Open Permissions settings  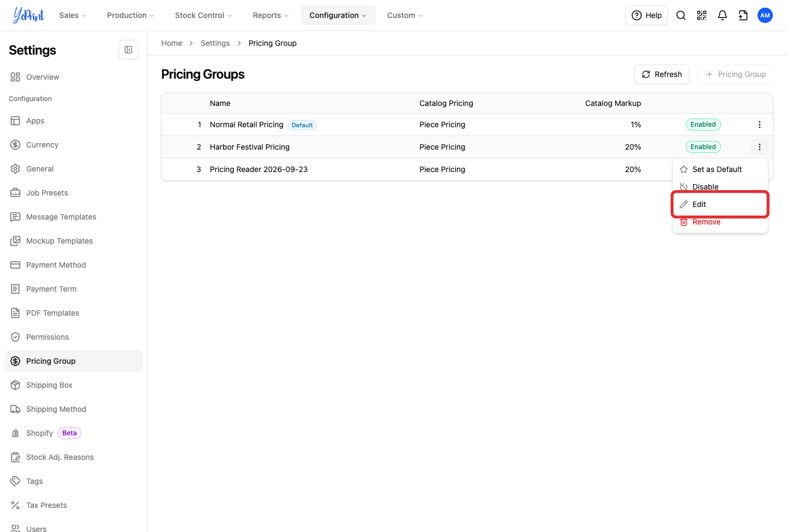point(73,337)
